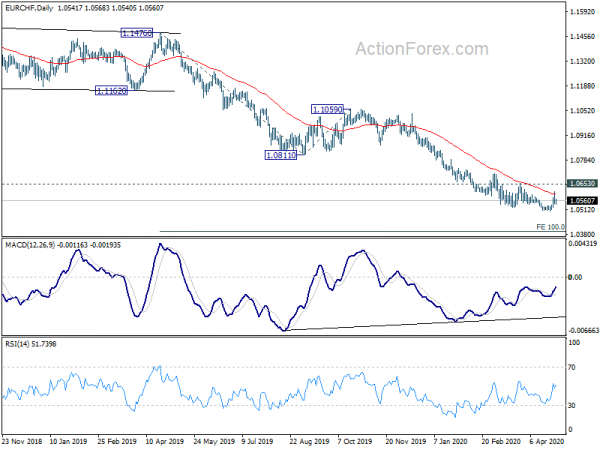Viewport: 600px width, 450px height.
Task: Click the 1.15920 price axis label
Action: point(582,12)
